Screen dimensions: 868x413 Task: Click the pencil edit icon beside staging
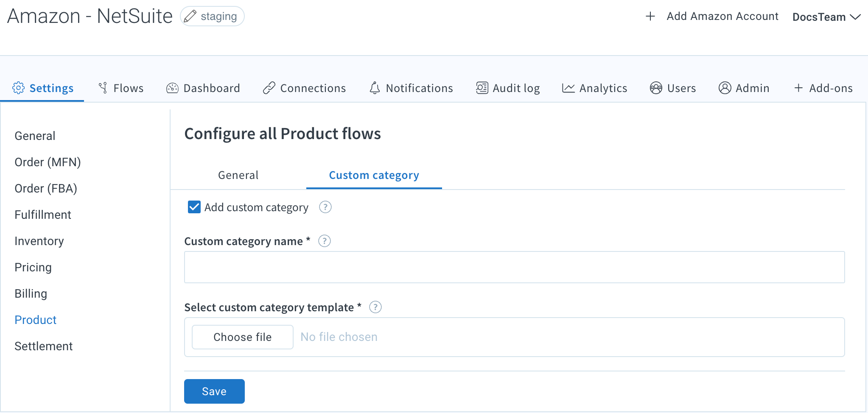[190, 16]
